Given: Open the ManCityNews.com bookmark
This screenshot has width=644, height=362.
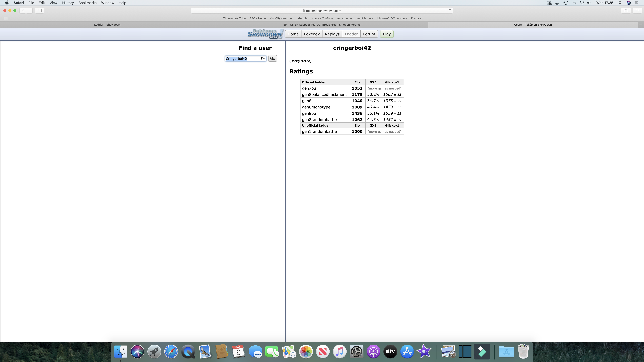Looking at the screenshot, I should (x=282, y=18).
